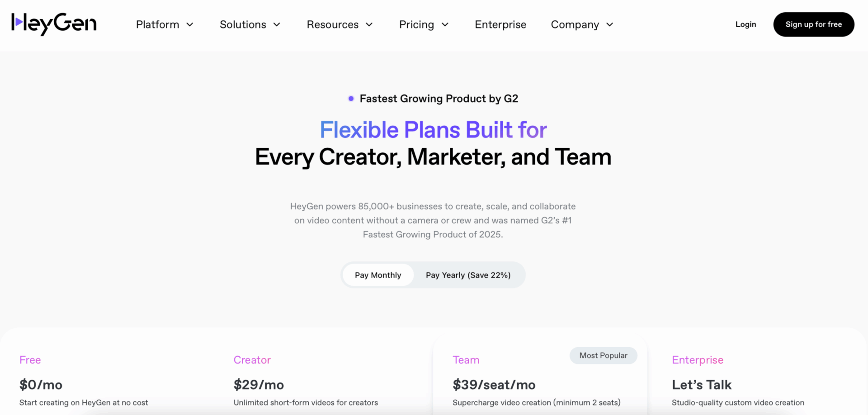Select the Creator plan heading
The width and height of the screenshot is (868, 415).
252,360
